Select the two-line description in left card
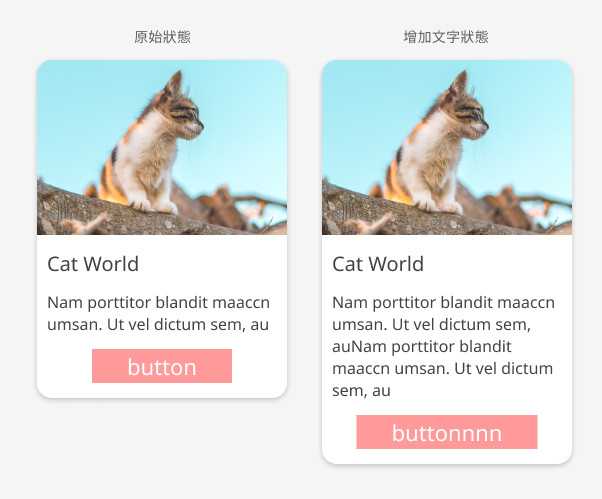602x499 pixels. pos(159,313)
